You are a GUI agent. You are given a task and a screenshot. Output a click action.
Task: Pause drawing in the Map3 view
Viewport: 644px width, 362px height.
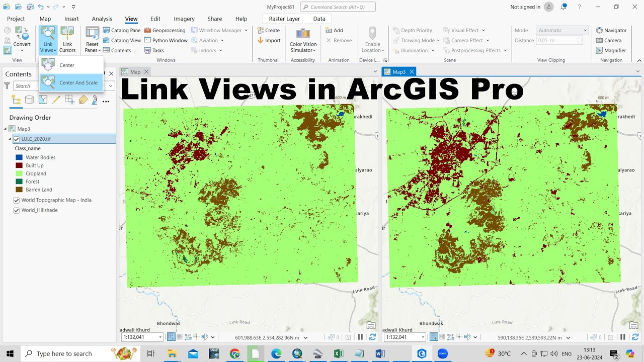coord(623,337)
